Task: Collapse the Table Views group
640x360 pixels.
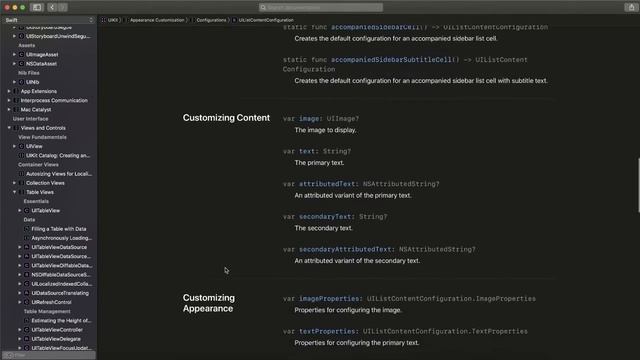Action: [x=14, y=192]
